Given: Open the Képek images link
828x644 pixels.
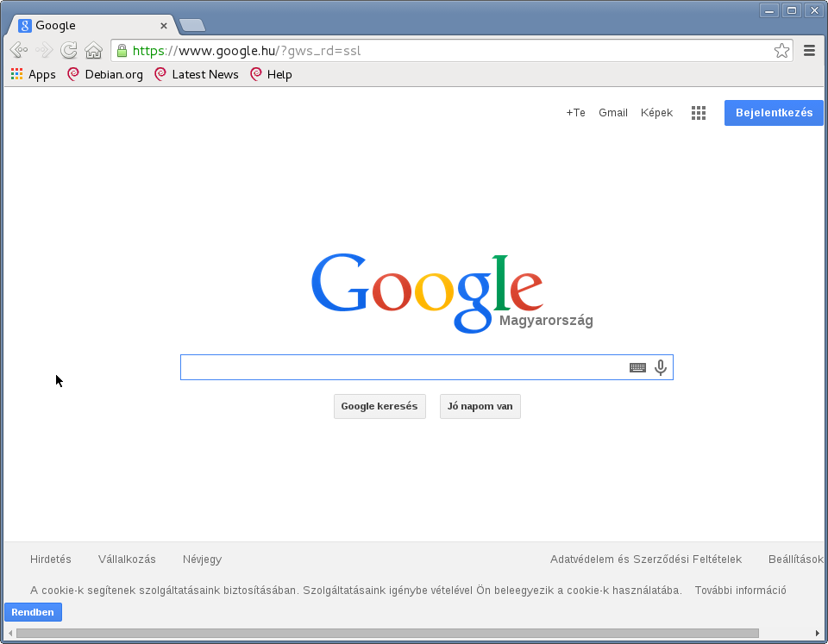Looking at the screenshot, I should coord(656,113).
